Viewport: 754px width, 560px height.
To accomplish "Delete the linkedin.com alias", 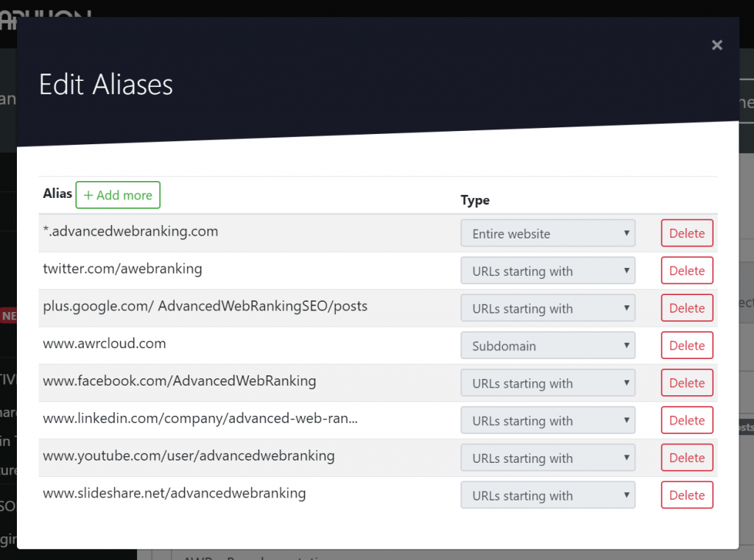I will click(687, 420).
